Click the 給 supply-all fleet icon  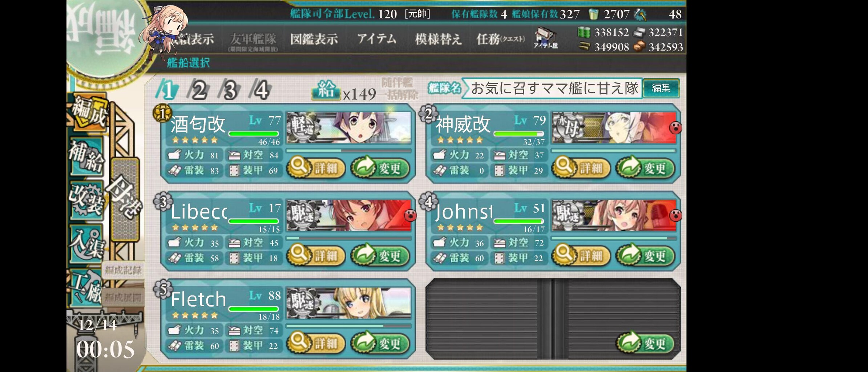pyautogui.click(x=326, y=89)
